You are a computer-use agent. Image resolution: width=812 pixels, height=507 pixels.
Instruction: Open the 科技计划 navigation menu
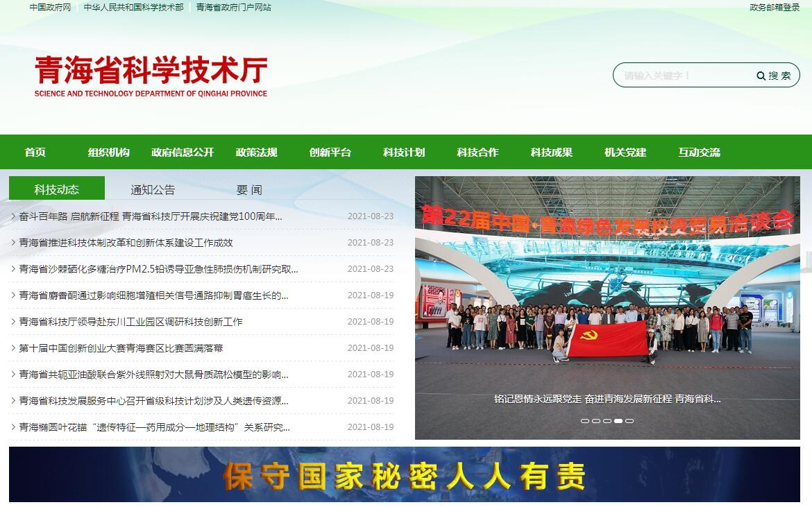pyautogui.click(x=404, y=152)
